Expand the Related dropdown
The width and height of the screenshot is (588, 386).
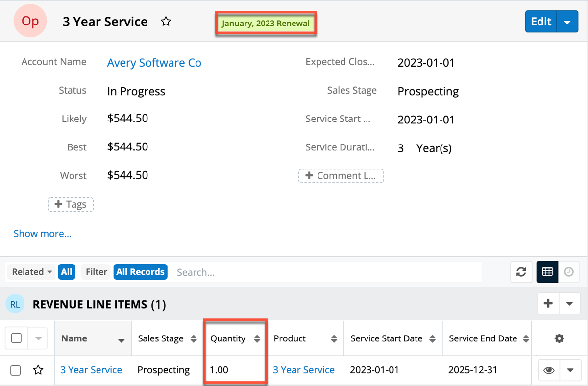32,272
